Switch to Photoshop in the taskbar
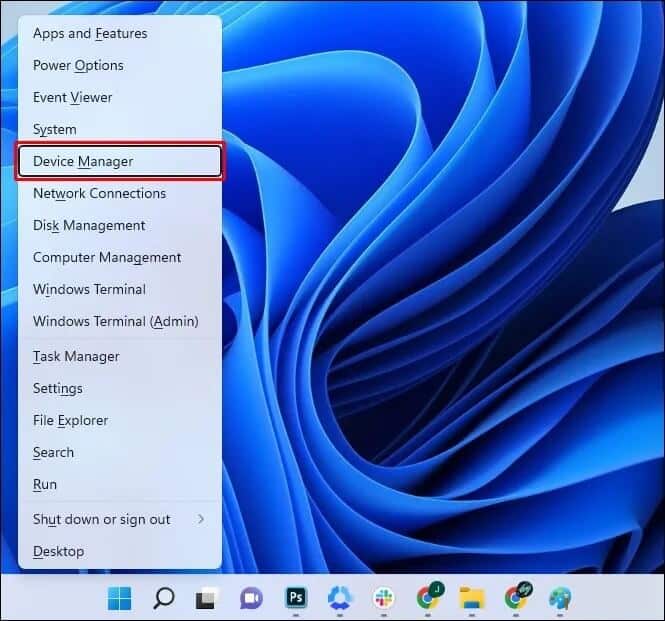 (296, 598)
